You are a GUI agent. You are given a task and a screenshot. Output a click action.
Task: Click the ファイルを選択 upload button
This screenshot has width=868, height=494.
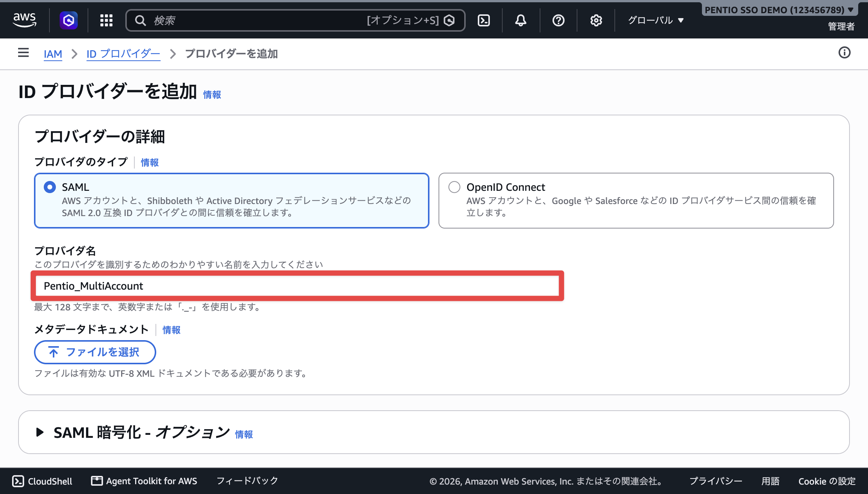95,352
